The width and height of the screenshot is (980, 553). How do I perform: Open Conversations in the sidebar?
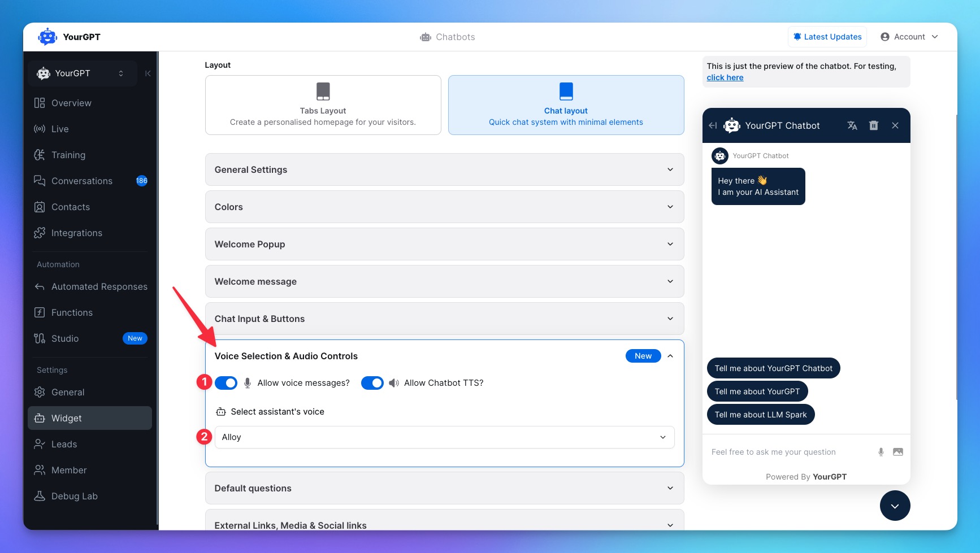pyautogui.click(x=90, y=181)
